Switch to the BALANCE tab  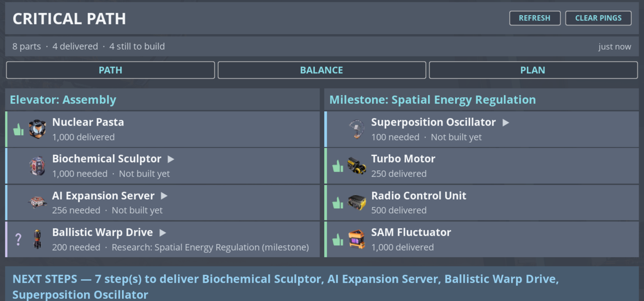click(x=322, y=70)
